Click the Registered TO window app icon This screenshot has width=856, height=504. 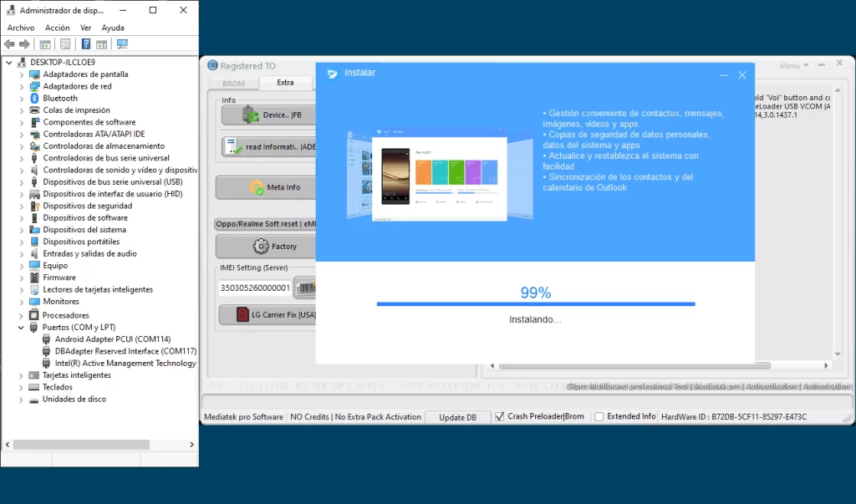212,65
